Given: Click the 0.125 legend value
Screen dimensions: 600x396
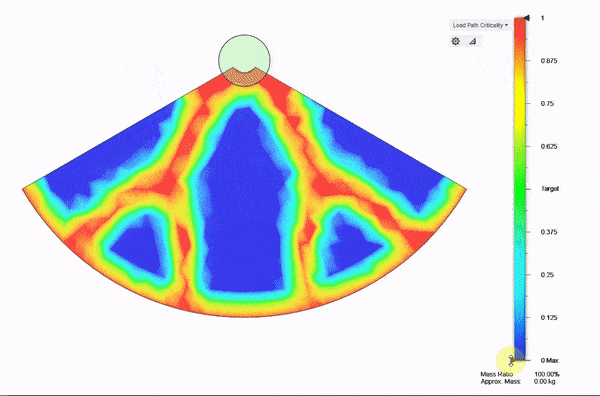Looking at the screenshot, I should [x=549, y=318].
